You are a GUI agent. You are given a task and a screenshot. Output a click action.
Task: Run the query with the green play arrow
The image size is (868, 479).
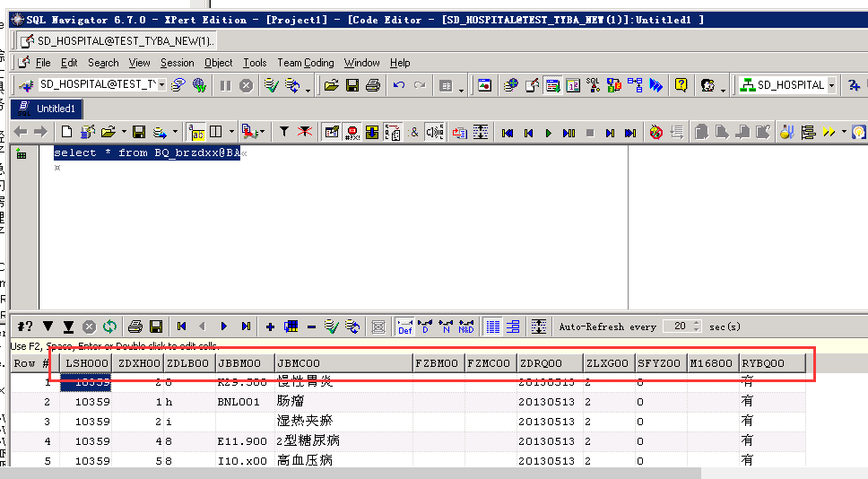tap(549, 133)
